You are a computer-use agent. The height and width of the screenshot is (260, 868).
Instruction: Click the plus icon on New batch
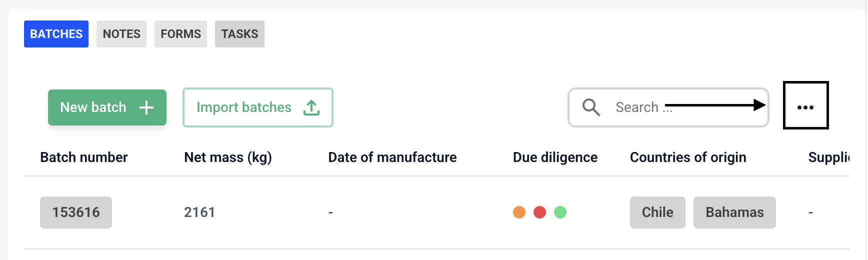point(146,107)
